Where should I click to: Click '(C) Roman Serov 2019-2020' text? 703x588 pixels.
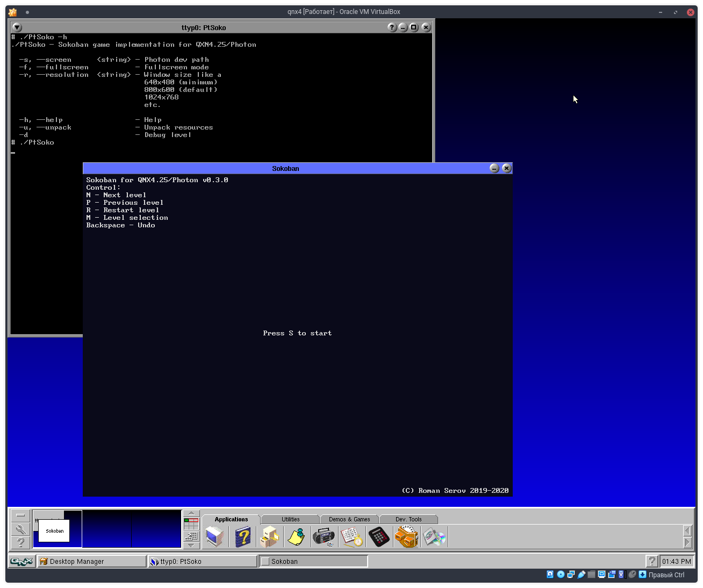[455, 491]
